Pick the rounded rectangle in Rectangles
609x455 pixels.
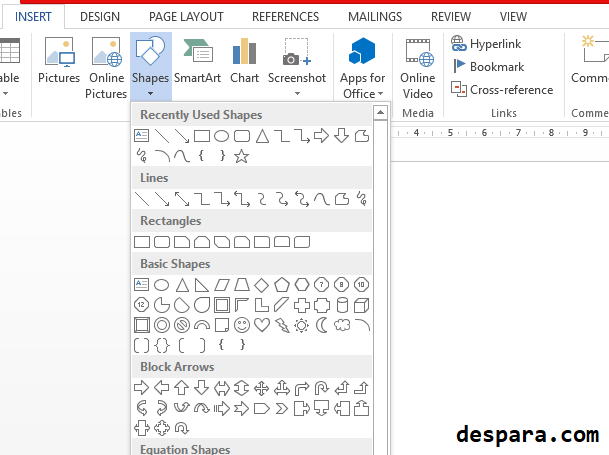162,242
